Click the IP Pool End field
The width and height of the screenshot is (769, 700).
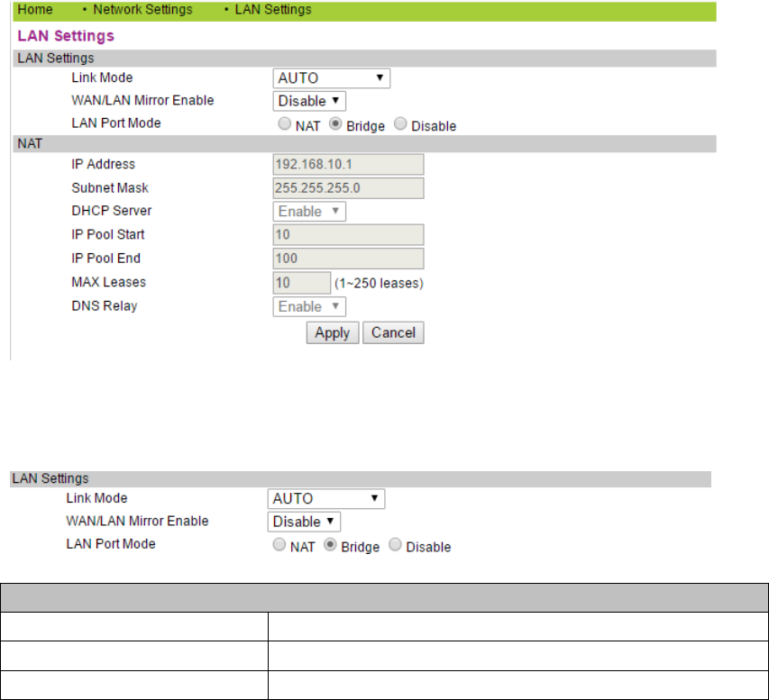coord(348,259)
